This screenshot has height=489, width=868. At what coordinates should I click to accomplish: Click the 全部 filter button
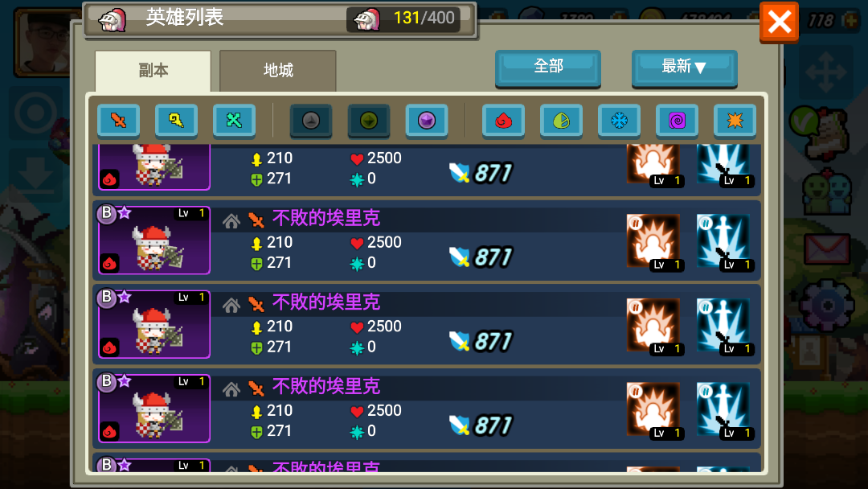coord(548,68)
